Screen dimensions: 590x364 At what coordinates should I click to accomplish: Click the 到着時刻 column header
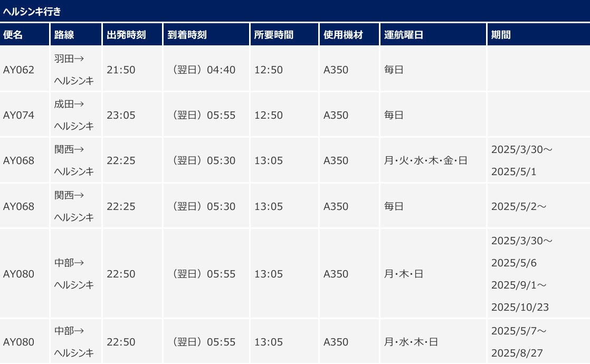click(187, 35)
